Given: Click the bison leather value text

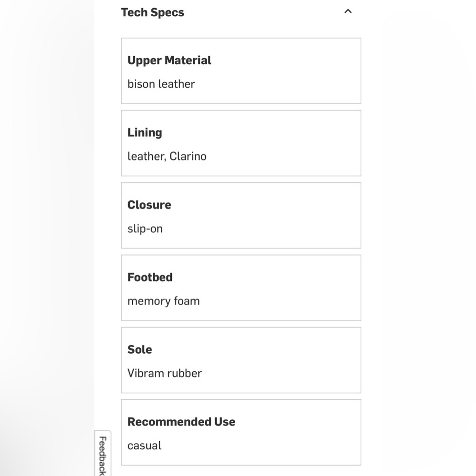Looking at the screenshot, I should click(161, 84).
